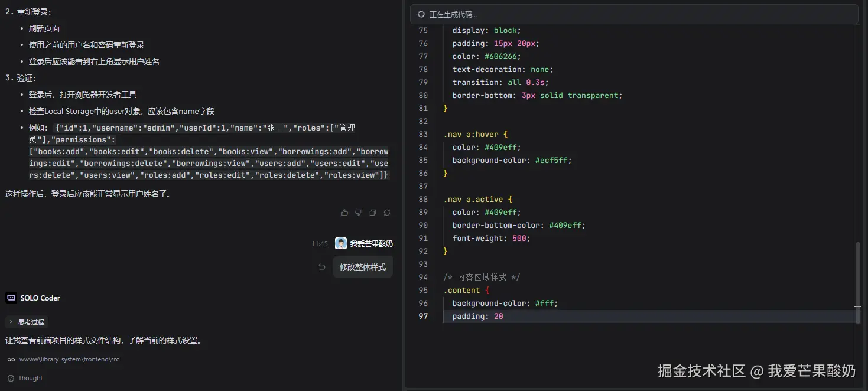Viewport: 868px width, 391px height.
Task: Click the glasses icon beside the src path
Action: click(x=11, y=359)
